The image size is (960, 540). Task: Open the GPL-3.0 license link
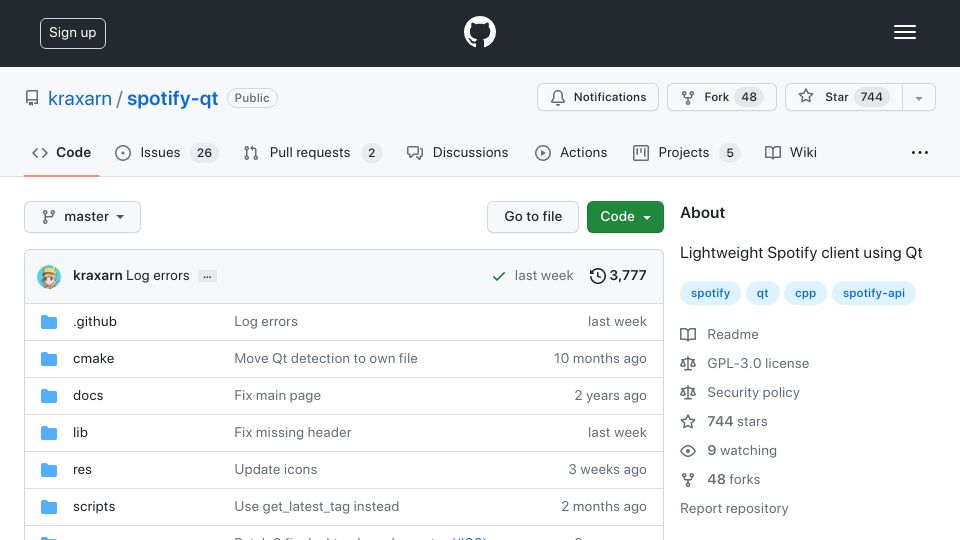pos(744,364)
